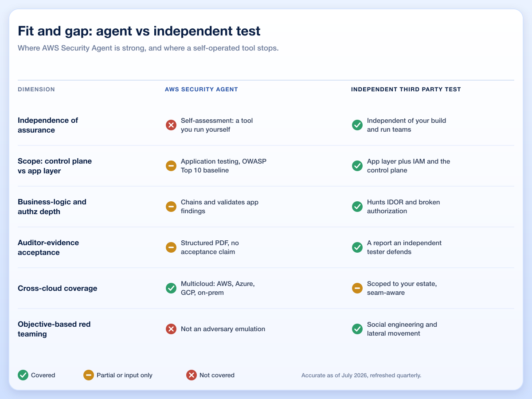Click the INDEPENDENT THIRD PARTY TEST column header
The image size is (532, 399).
[x=406, y=90]
